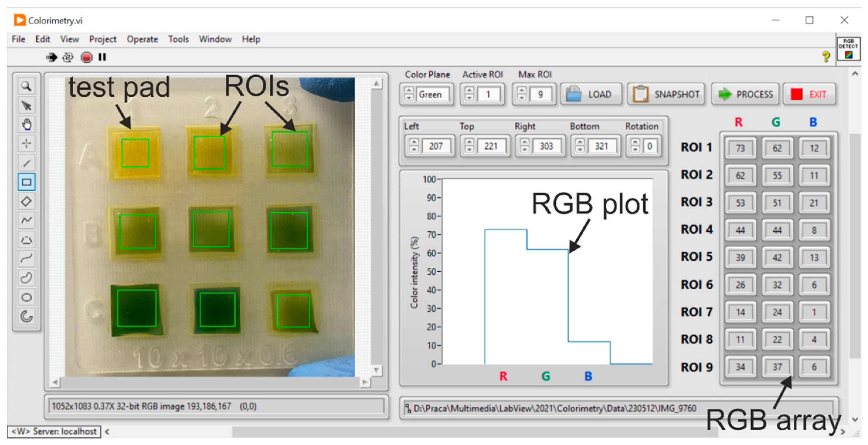
Task: Open the context help question mark
Action: (x=825, y=57)
